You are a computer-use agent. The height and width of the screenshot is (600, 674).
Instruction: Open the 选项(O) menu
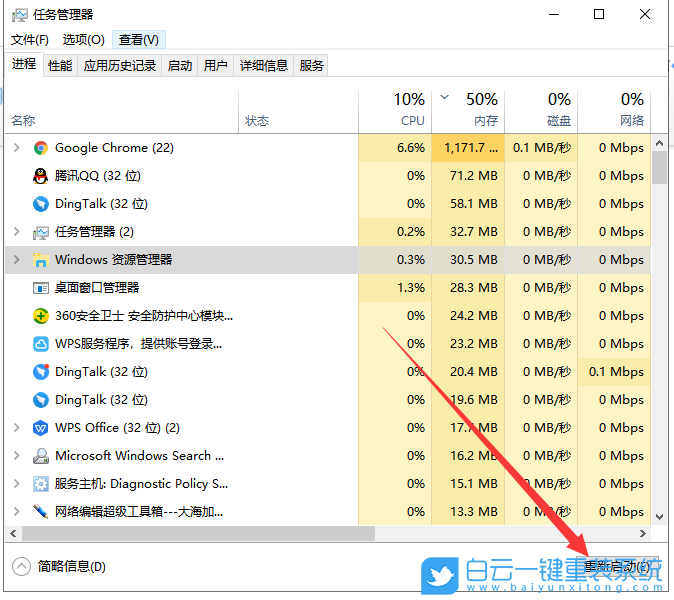(x=83, y=39)
